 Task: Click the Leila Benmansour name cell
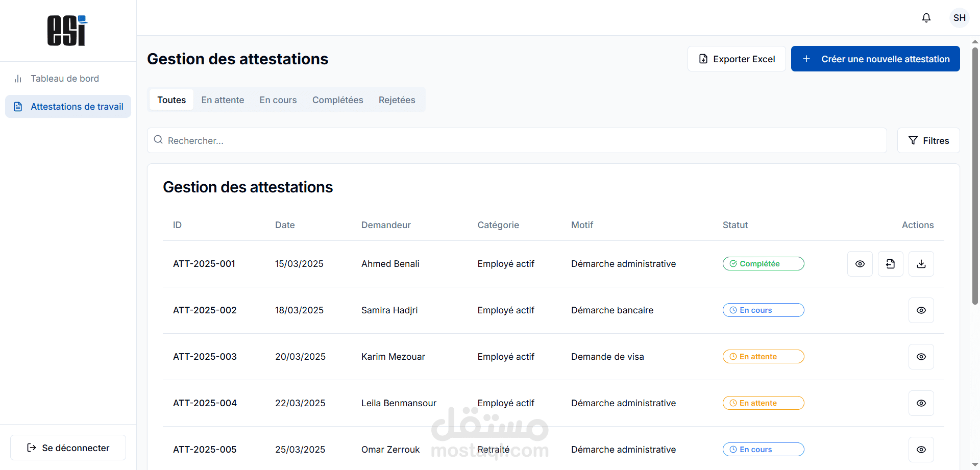pos(399,403)
